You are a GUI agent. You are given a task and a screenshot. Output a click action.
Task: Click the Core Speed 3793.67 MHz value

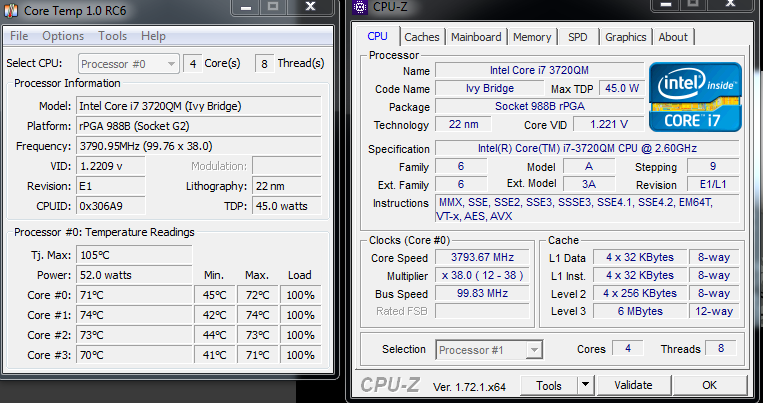(482, 257)
